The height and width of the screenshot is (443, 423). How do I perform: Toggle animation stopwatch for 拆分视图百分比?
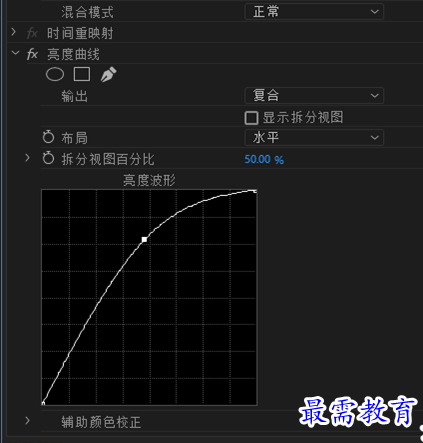pos(48,158)
